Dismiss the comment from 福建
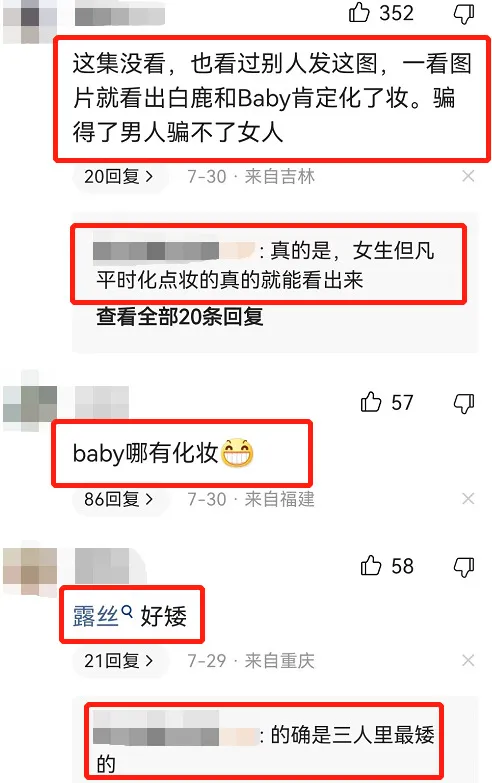This screenshot has width=492, height=783. click(x=468, y=498)
